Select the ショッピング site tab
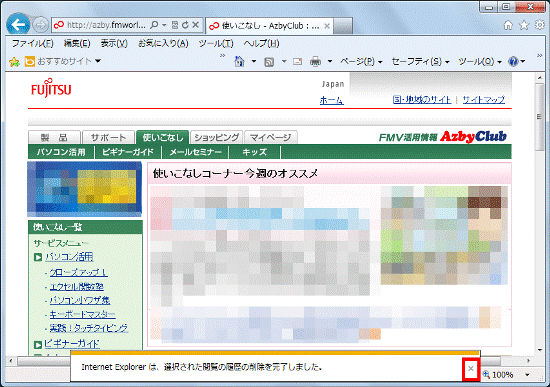550x387 pixels. (x=216, y=138)
